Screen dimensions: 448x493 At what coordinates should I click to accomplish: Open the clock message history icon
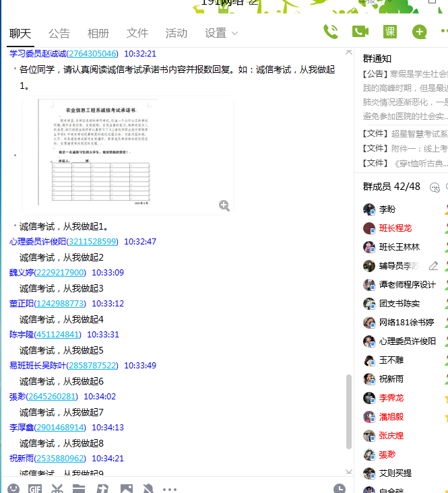click(340, 488)
